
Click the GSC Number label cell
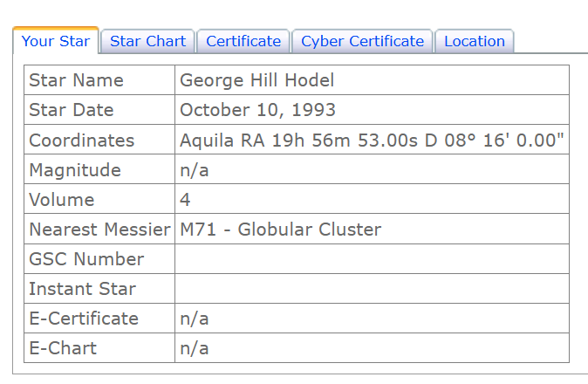coord(86,259)
